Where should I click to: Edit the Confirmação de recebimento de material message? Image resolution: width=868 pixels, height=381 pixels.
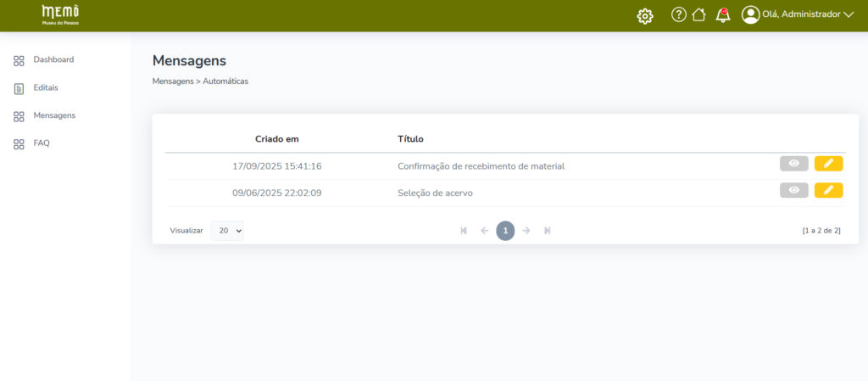pyautogui.click(x=828, y=164)
